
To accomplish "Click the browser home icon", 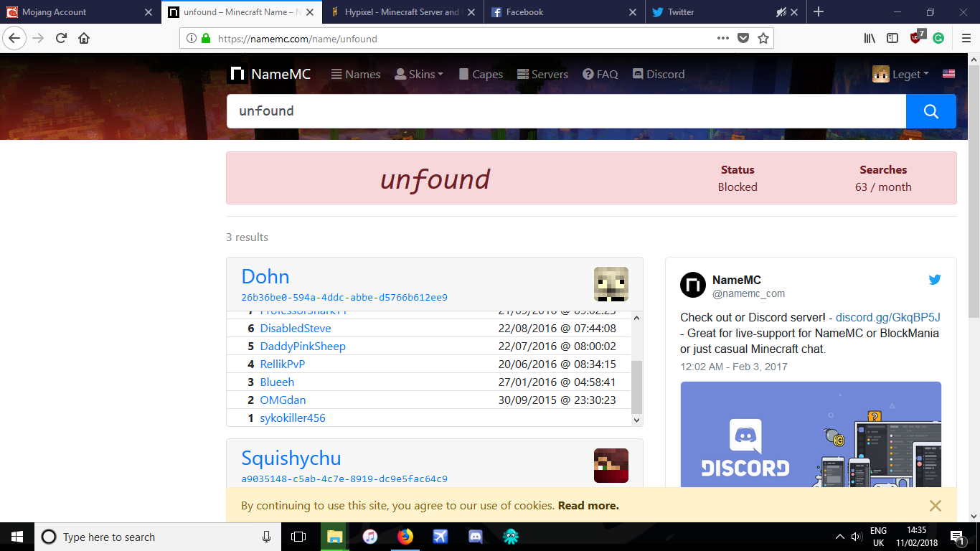I will click(84, 38).
